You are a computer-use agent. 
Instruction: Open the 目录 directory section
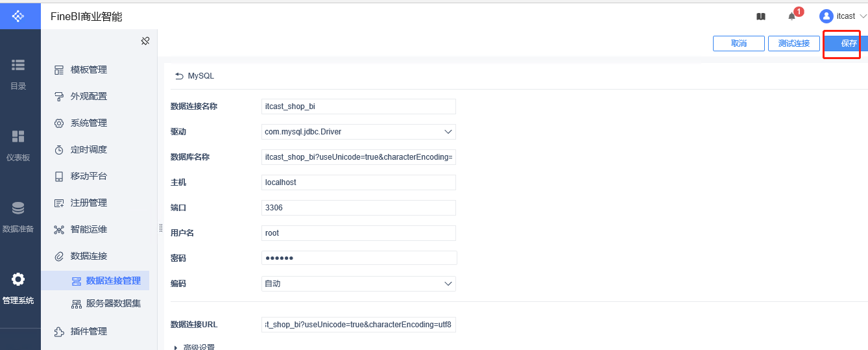click(x=18, y=74)
